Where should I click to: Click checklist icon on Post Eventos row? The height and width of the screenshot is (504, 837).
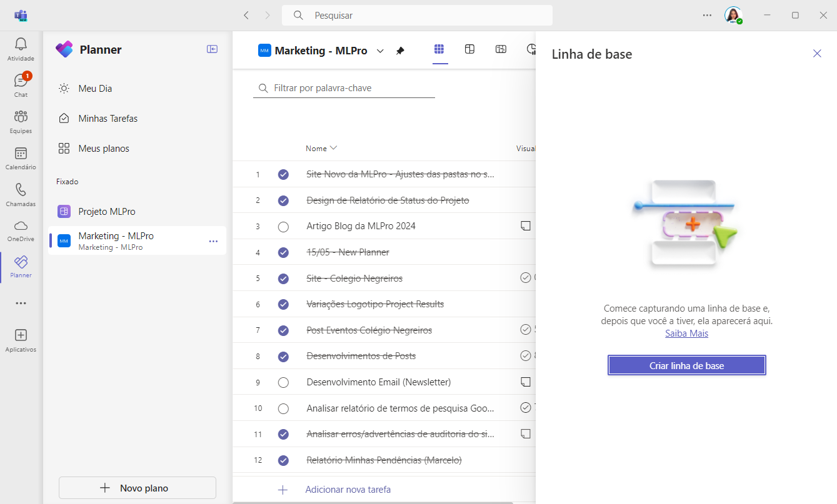[x=525, y=329]
